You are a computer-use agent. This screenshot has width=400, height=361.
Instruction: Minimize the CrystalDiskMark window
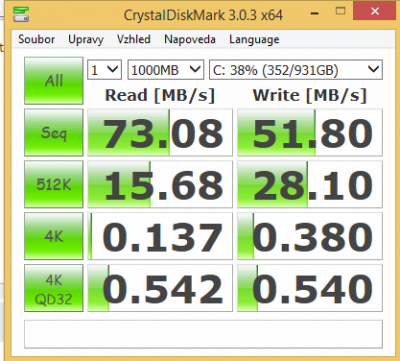[x=315, y=13]
